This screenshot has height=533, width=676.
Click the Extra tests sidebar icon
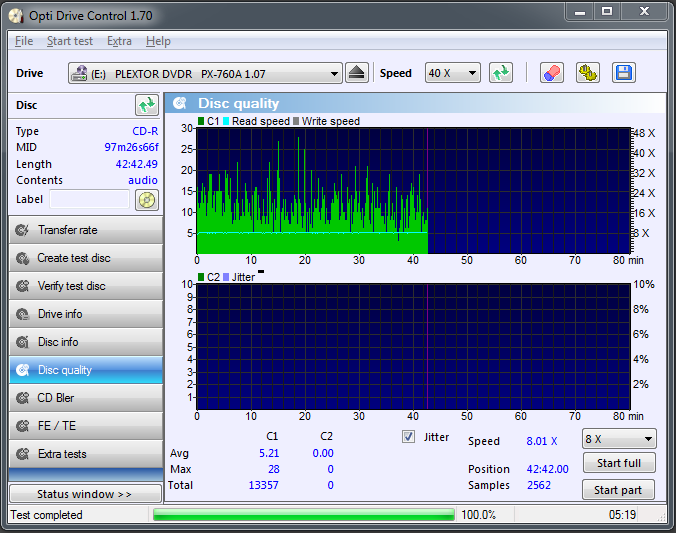(x=22, y=454)
